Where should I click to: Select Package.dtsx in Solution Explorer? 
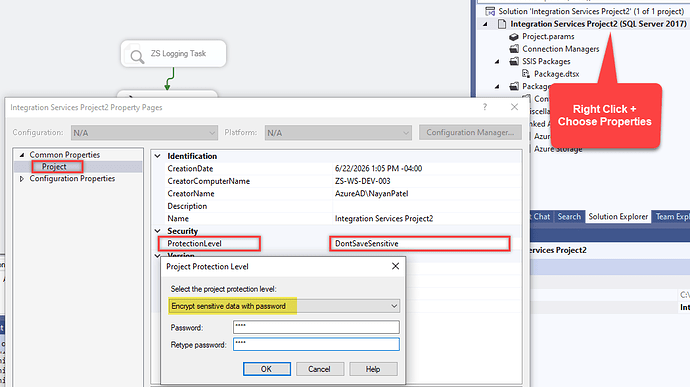coord(556,74)
